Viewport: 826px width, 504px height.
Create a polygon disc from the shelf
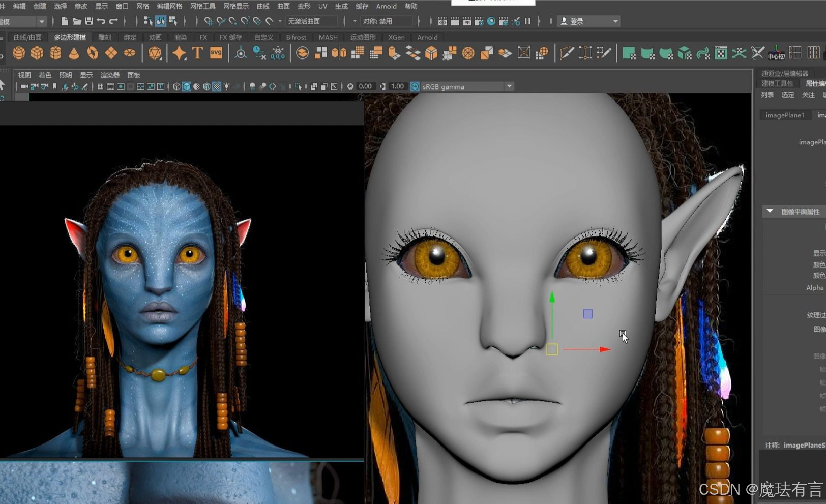click(x=130, y=53)
